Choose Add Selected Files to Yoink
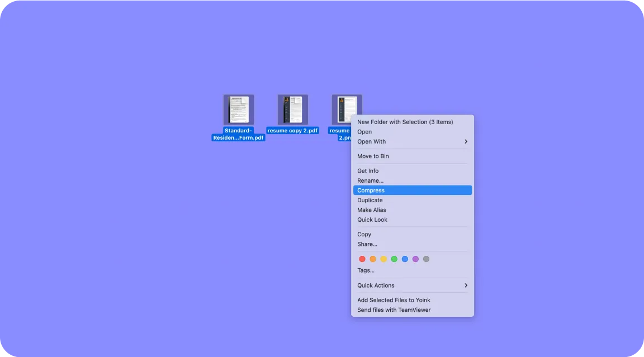Screen dimensions: 644x357 [413, 301]
